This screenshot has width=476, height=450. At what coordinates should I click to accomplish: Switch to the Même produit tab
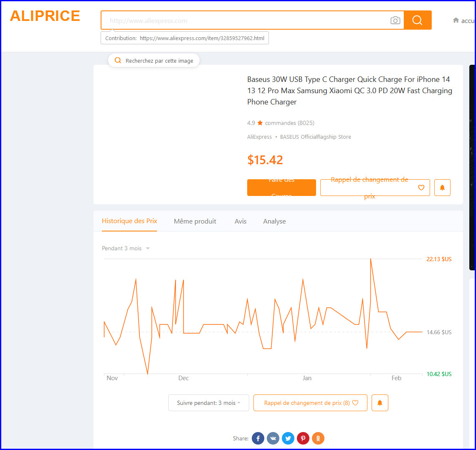pos(195,221)
